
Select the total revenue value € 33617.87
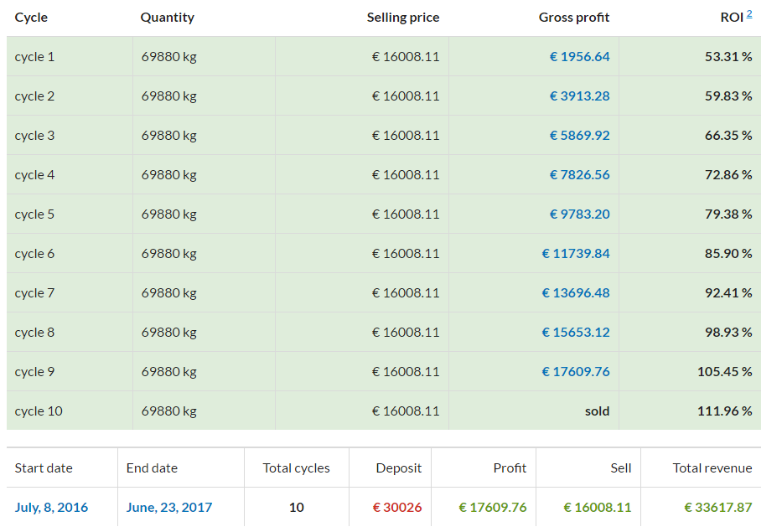point(717,507)
